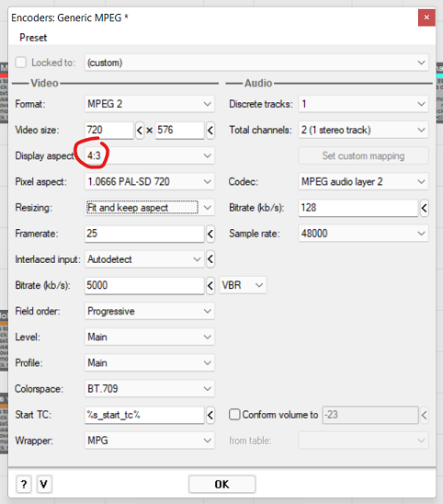Open the Total channels dropdown
The image size is (443, 504).
[x=363, y=130]
